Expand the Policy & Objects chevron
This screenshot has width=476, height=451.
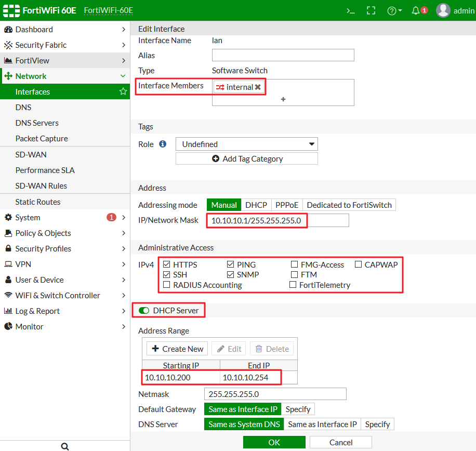click(x=123, y=233)
